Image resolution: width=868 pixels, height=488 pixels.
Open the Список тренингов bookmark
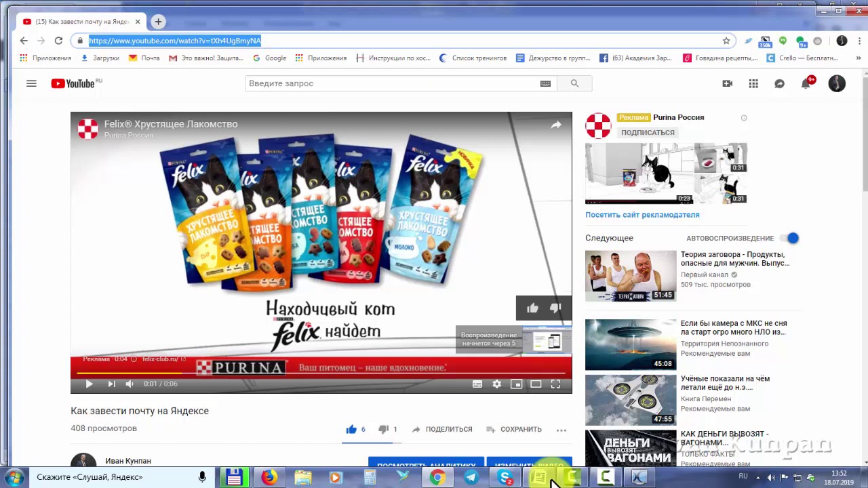pyautogui.click(x=473, y=58)
